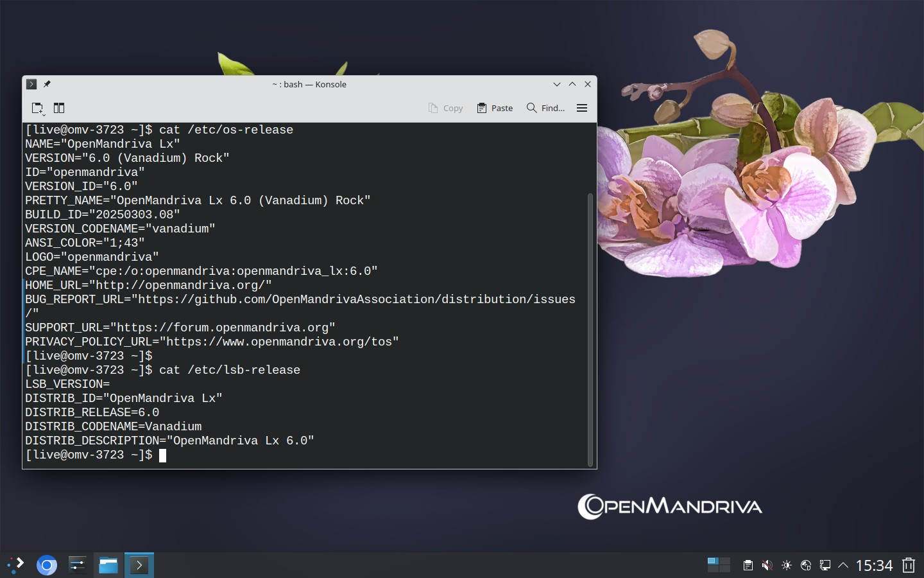This screenshot has height=578, width=924.
Task: Open the brightness and color tray icon
Action: point(787,565)
